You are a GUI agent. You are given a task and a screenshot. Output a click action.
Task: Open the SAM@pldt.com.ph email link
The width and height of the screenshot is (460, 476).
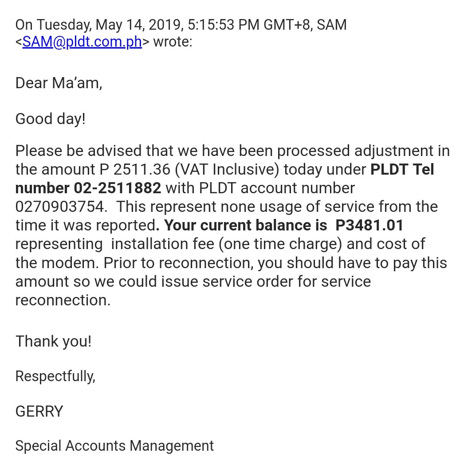click(x=82, y=42)
